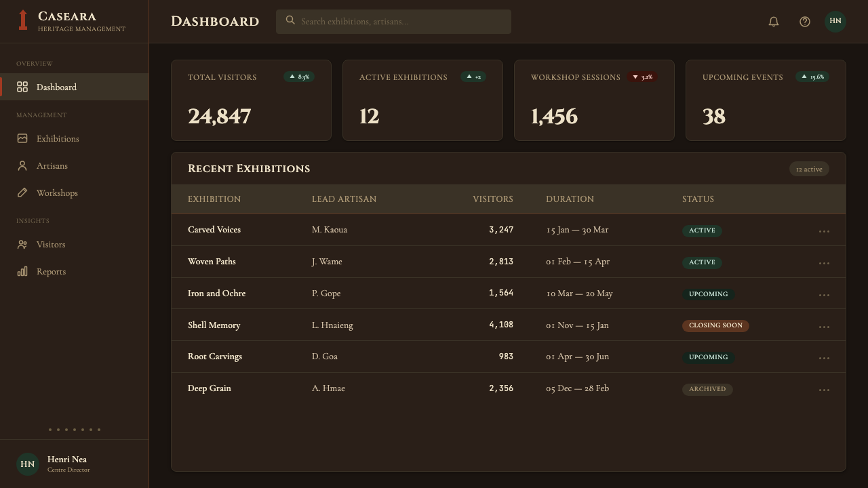
Task: Select the Shell Memory exhibition name
Action: coord(214,325)
